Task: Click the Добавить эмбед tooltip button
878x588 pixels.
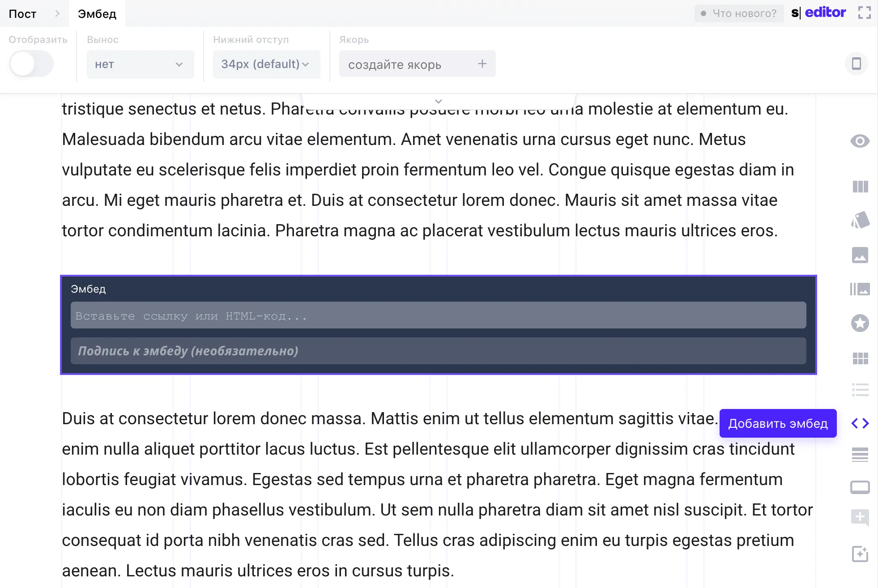Action: pos(778,423)
